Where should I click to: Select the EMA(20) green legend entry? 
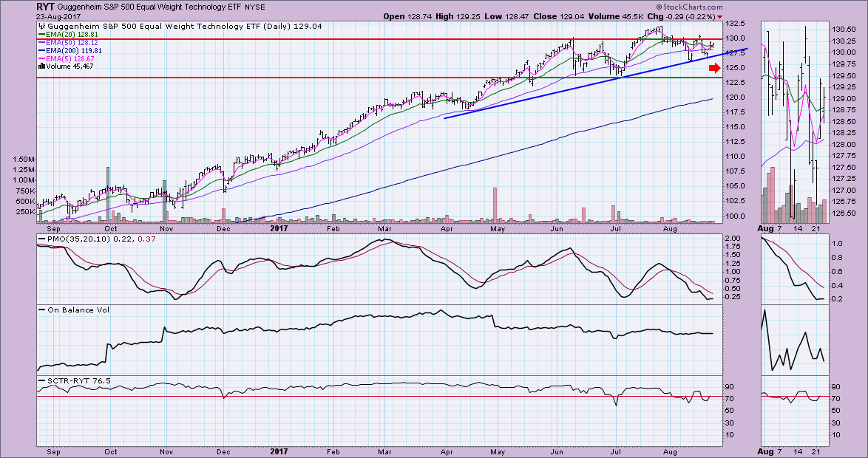coord(66,35)
